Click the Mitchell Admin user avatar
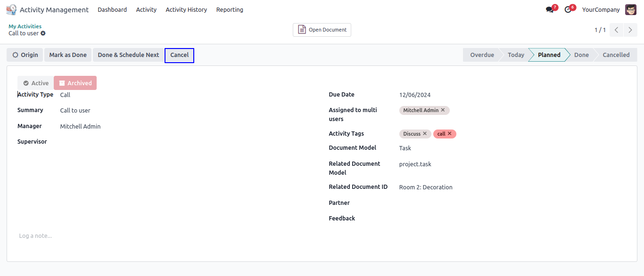 (630, 9)
